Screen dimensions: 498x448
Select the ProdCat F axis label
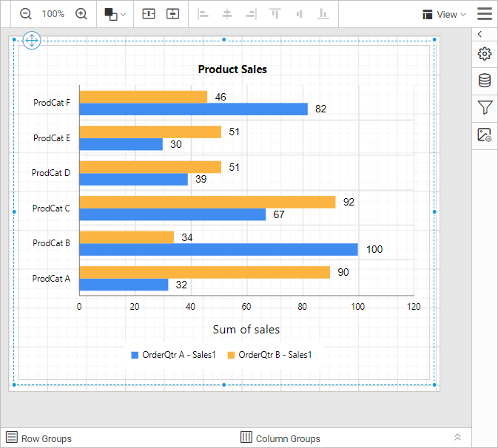52,103
